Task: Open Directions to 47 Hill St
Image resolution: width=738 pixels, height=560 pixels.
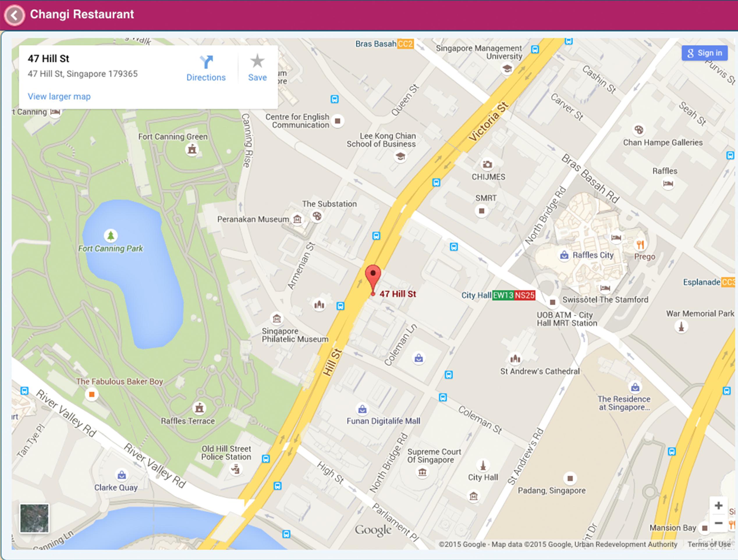Action: [x=206, y=69]
